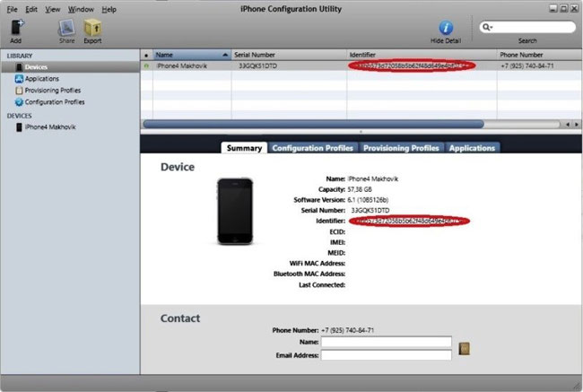This screenshot has height=392, width=583.
Task: Click the magnifier icon in Search field
Action: tap(486, 27)
